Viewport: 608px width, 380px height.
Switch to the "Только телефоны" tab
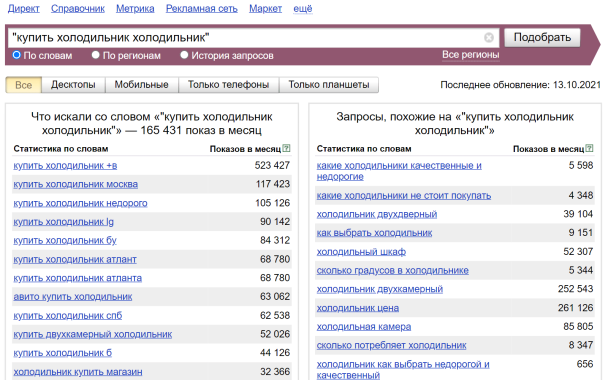tap(228, 85)
